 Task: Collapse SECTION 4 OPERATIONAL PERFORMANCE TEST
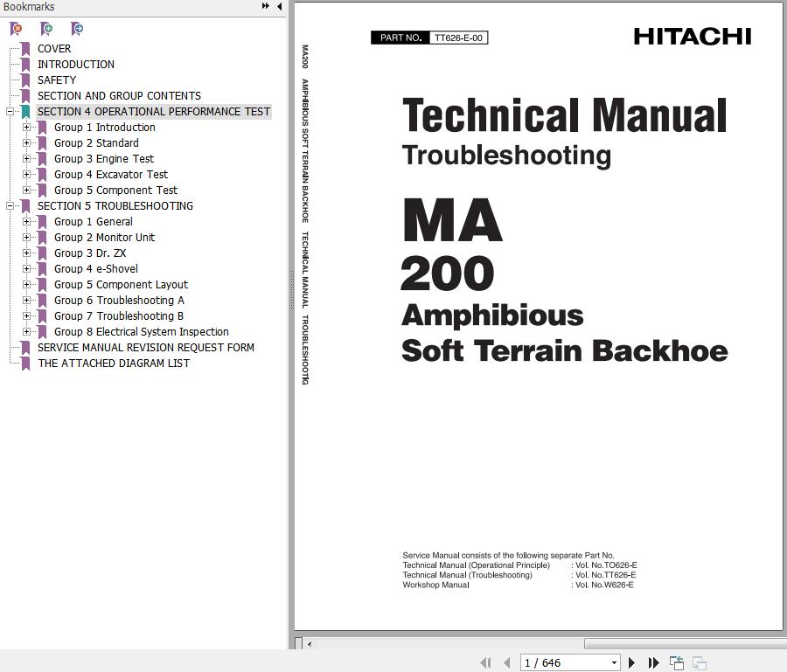10,111
